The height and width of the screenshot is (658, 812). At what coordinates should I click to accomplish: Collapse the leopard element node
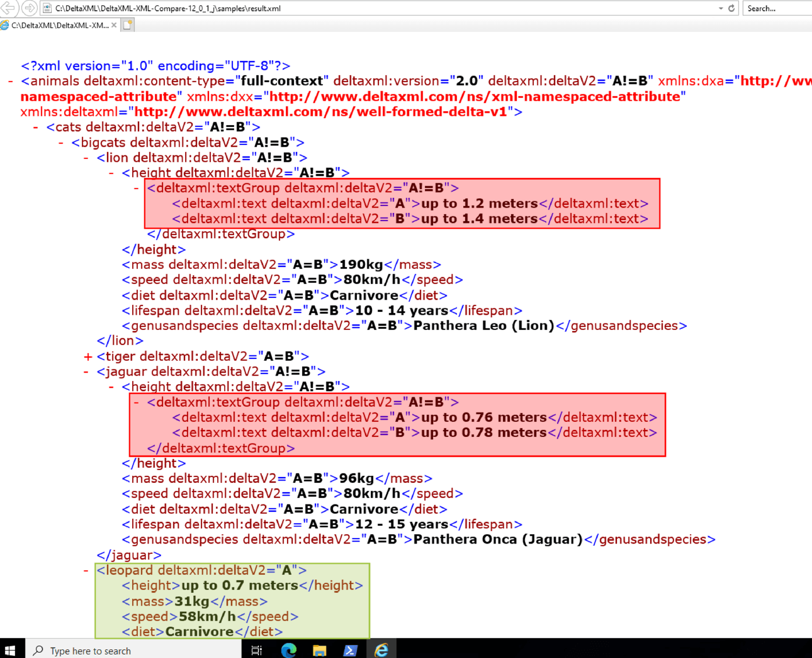tap(86, 571)
